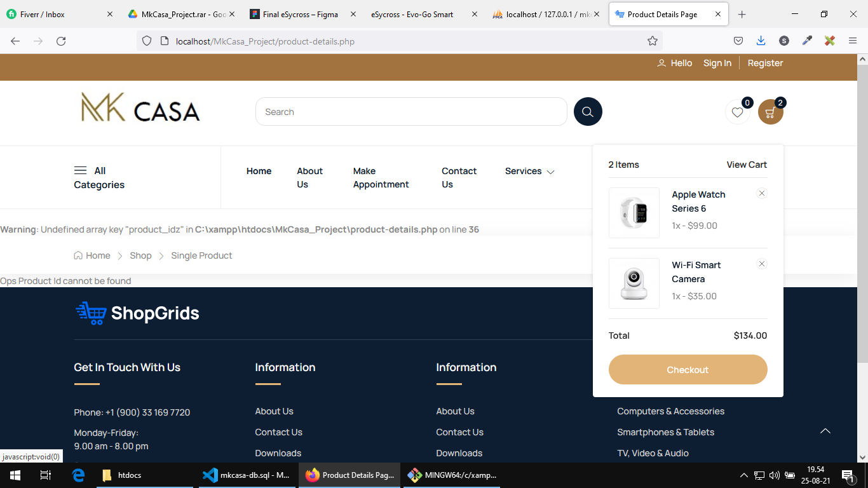Click the Apple Watch product thumbnail
This screenshot has width=868, height=488.
click(x=634, y=213)
